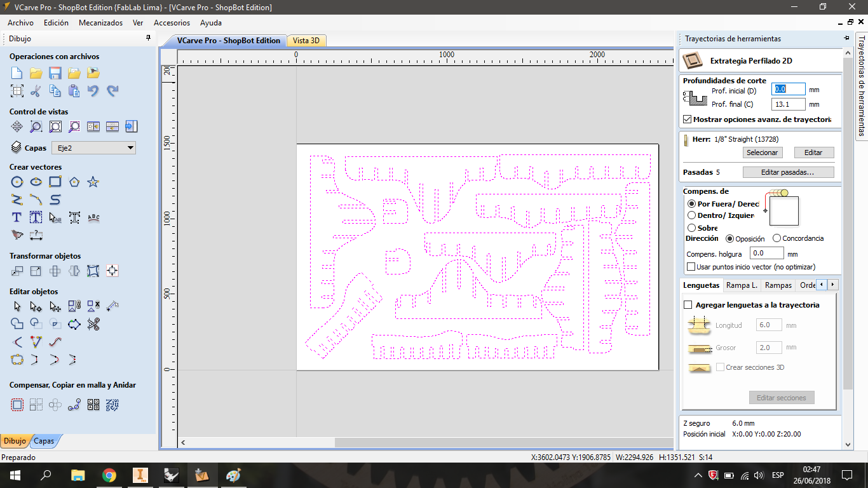
Task: Pin the Dibujo panel pushpin
Action: (x=149, y=38)
